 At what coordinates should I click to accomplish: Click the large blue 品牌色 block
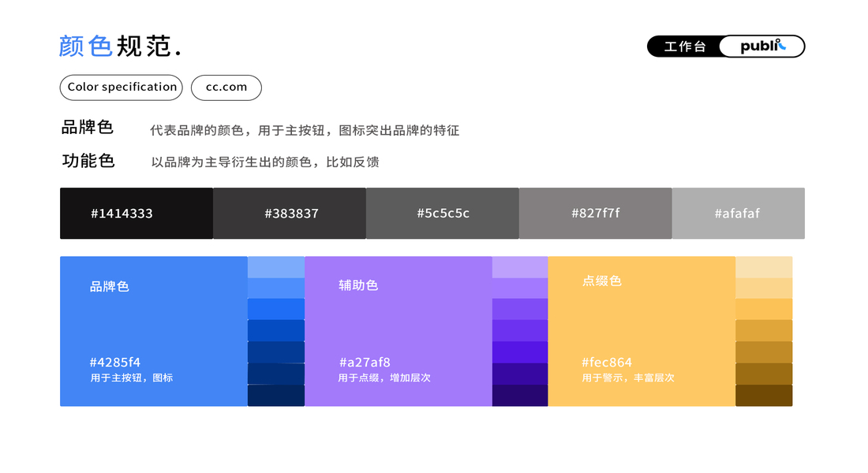pyautogui.click(x=154, y=331)
